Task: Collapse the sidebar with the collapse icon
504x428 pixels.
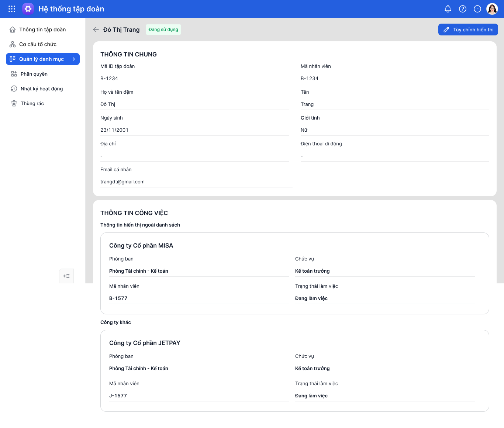Action: pos(66,276)
